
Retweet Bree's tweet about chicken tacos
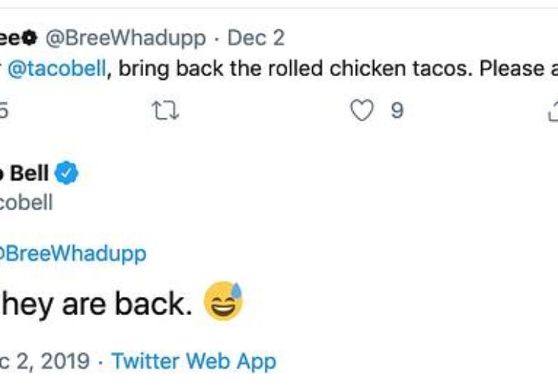click(166, 112)
